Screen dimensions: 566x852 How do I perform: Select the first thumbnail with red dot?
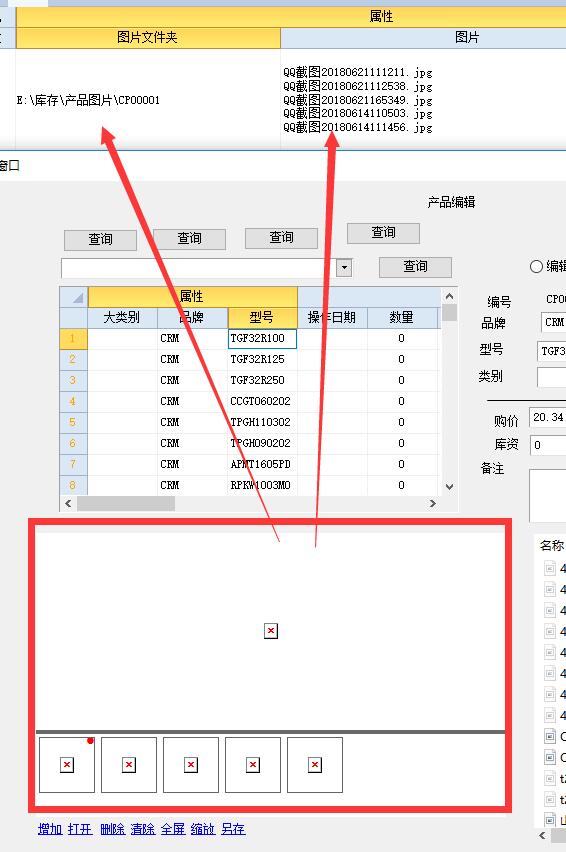coord(67,765)
